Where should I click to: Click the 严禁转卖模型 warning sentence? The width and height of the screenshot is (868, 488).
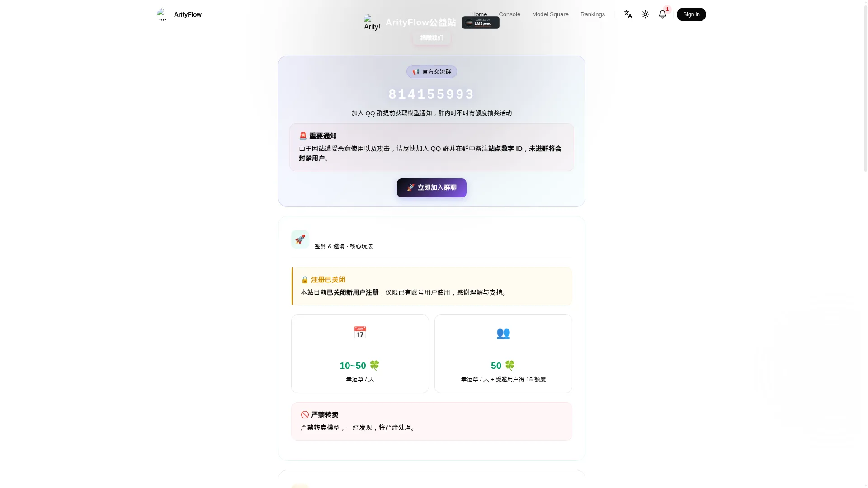[x=359, y=427]
